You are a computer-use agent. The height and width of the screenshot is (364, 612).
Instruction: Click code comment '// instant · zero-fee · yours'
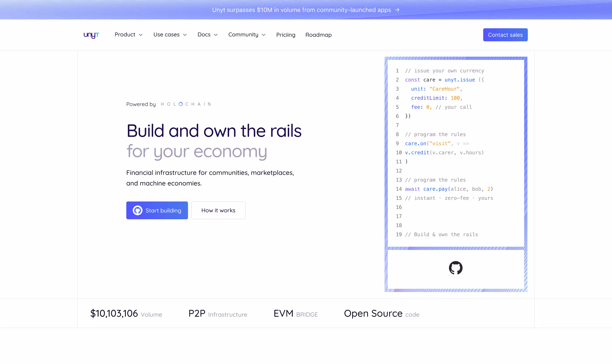coord(449,198)
